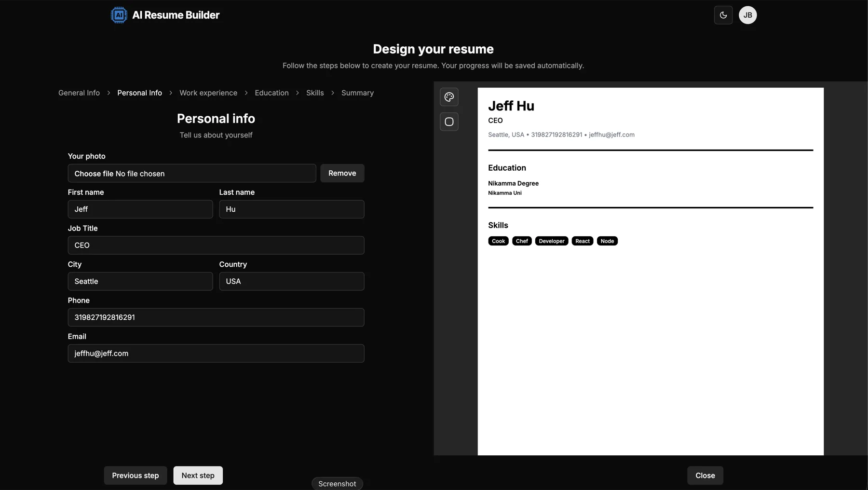The width and height of the screenshot is (868, 490).
Task: Choose a photo file to upload
Action: [x=192, y=173]
